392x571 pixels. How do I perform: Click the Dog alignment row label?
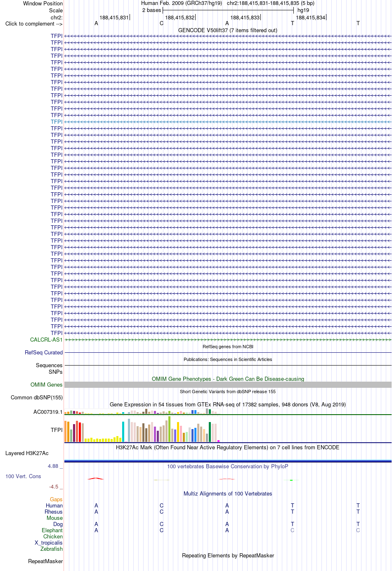coord(58,524)
